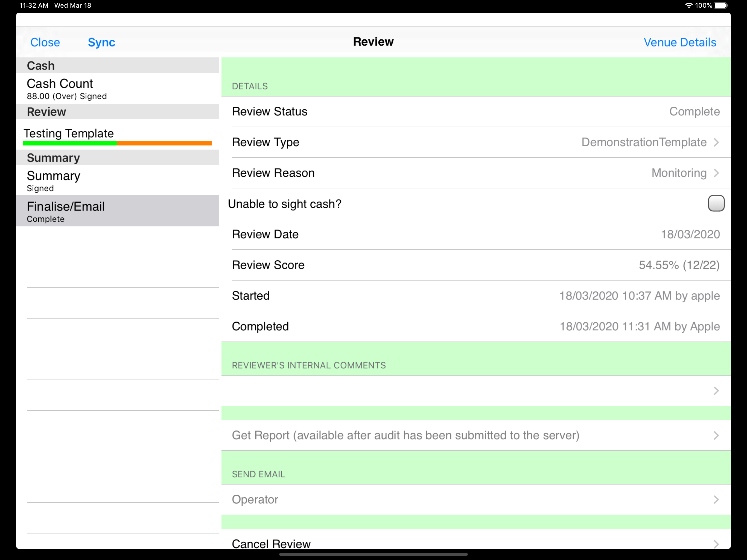Click the Review title in header

[373, 42]
